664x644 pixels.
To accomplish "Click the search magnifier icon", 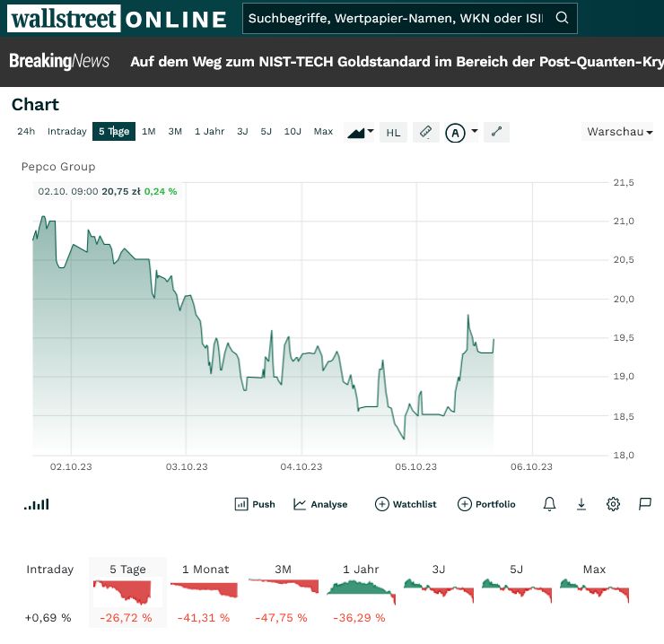I will 562,18.
